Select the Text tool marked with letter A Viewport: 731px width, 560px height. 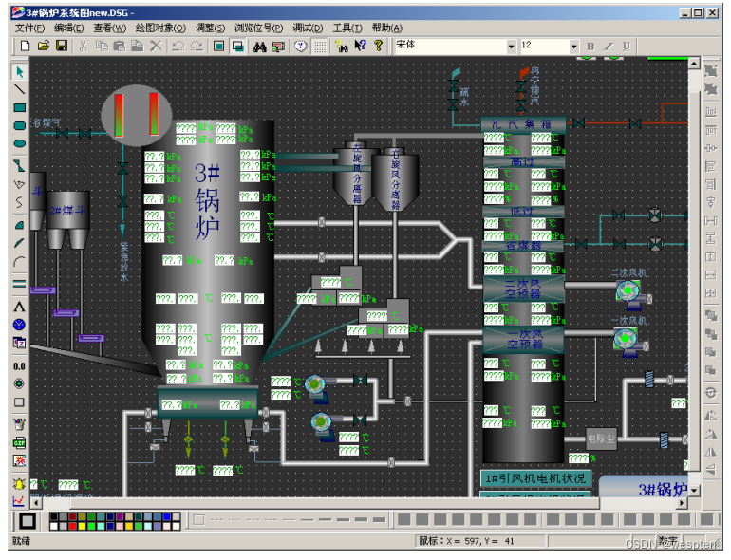(19, 307)
